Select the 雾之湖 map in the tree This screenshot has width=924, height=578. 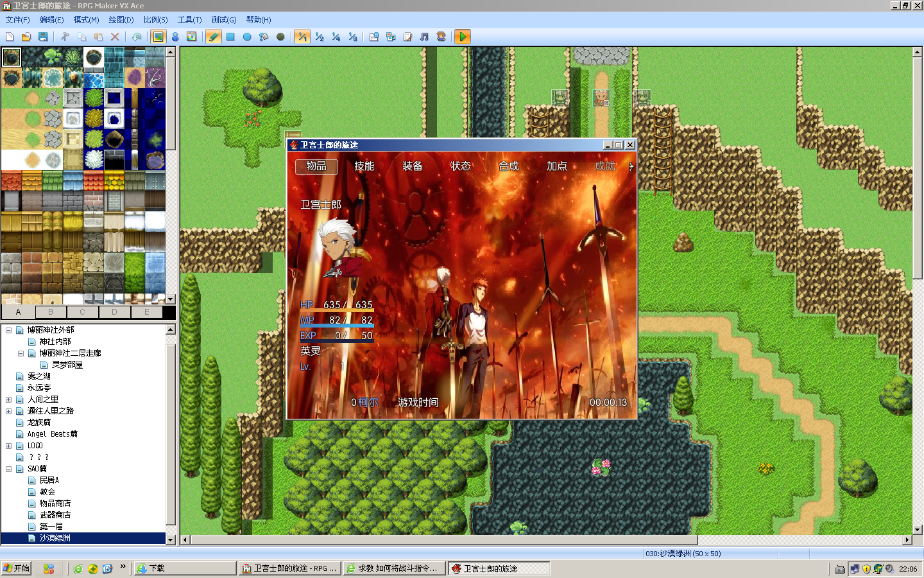pyautogui.click(x=39, y=376)
